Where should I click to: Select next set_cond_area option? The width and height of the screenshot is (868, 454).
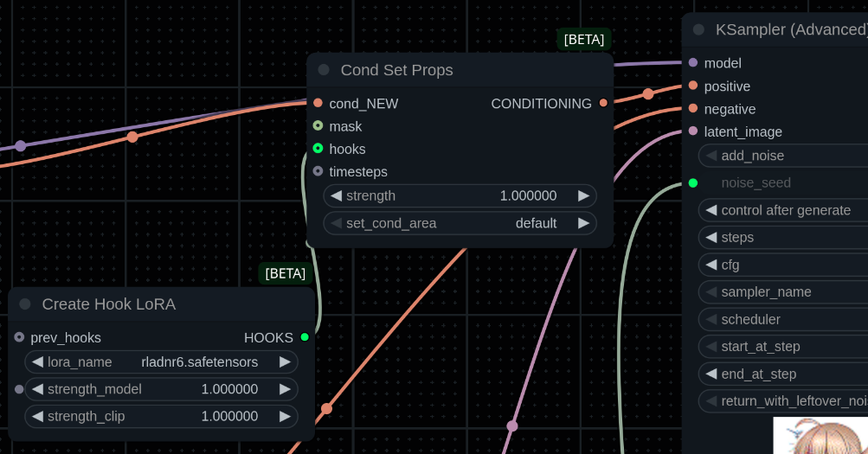(583, 223)
